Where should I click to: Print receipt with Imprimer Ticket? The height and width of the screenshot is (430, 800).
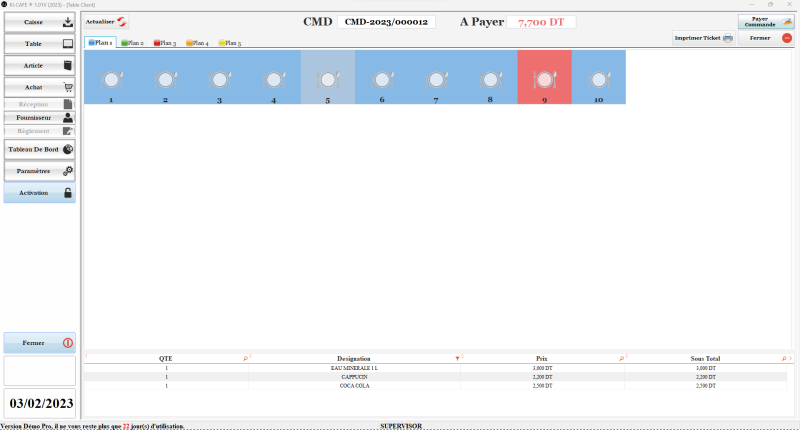702,38
